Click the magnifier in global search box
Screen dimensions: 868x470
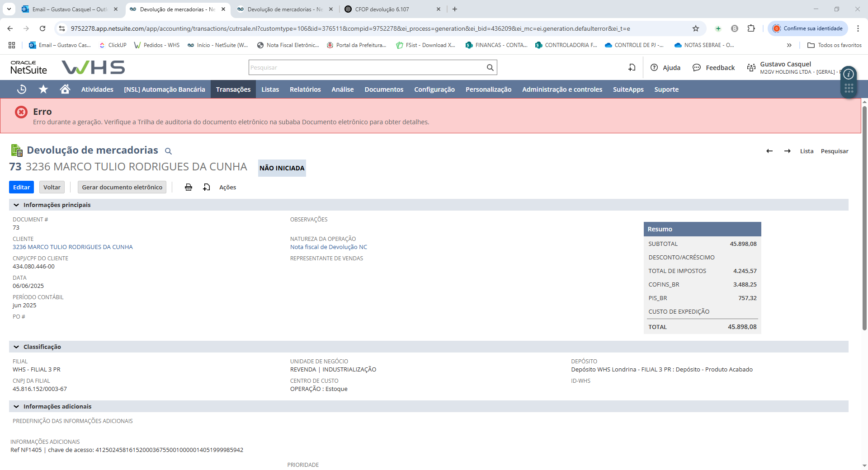coord(490,68)
